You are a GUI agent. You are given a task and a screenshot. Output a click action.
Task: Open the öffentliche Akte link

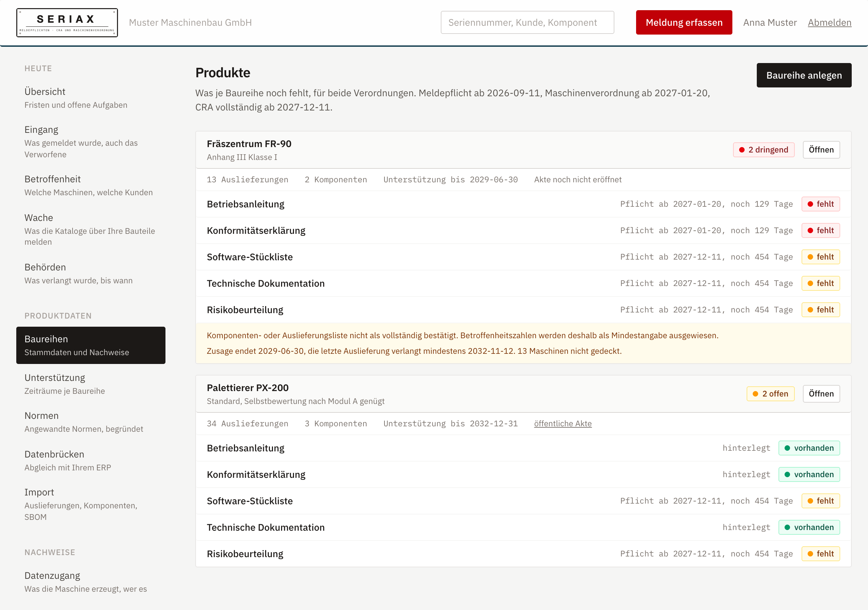(563, 423)
